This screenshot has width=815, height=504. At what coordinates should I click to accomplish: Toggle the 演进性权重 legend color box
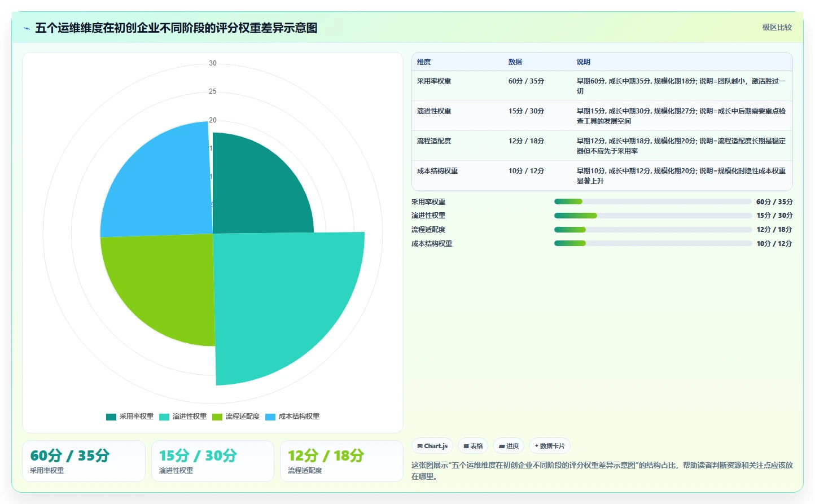click(164, 417)
